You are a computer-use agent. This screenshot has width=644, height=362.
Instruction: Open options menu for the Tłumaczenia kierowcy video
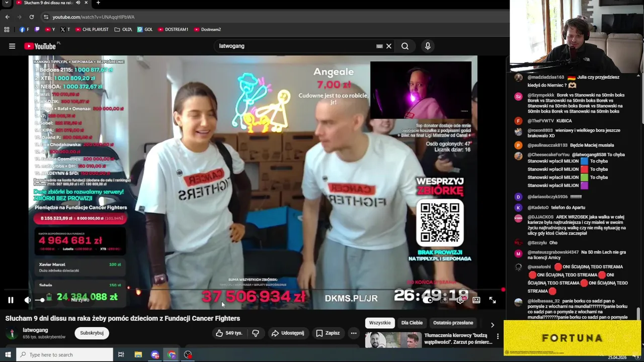(498, 336)
